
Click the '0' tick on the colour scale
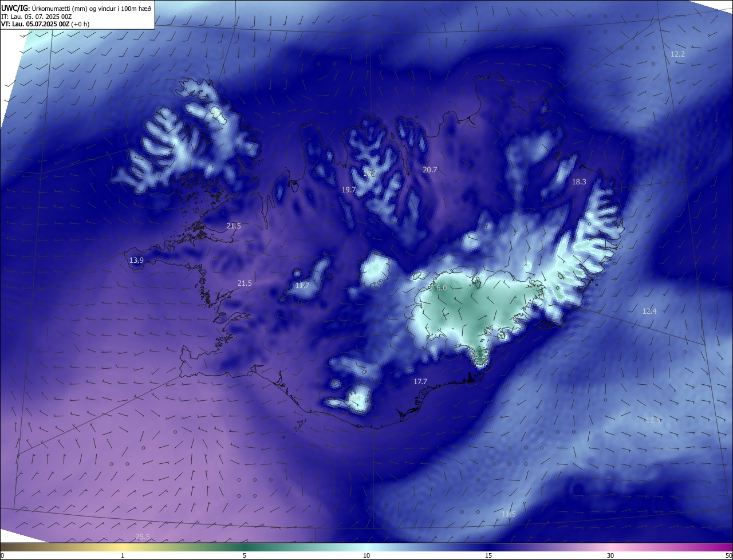(x=2, y=555)
